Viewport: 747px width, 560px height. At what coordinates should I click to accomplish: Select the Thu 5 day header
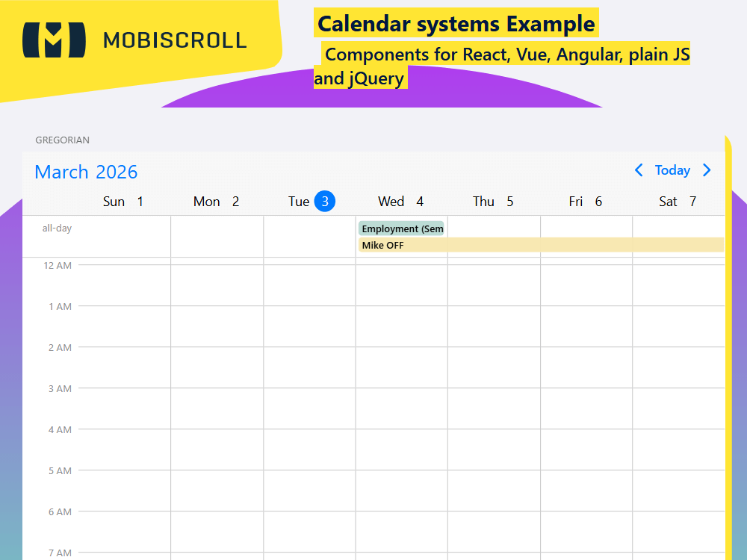point(493,201)
